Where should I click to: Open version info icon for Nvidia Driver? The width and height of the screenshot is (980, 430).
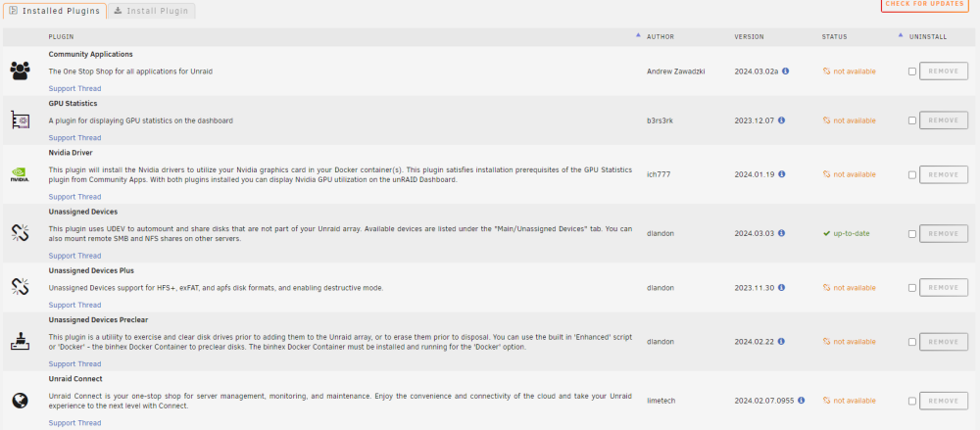pos(782,174)
